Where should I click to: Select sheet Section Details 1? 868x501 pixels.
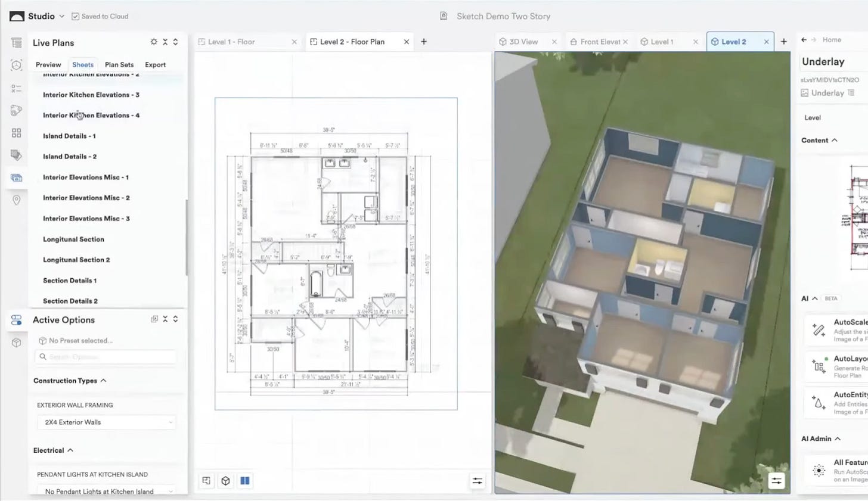tap(70, 281)
